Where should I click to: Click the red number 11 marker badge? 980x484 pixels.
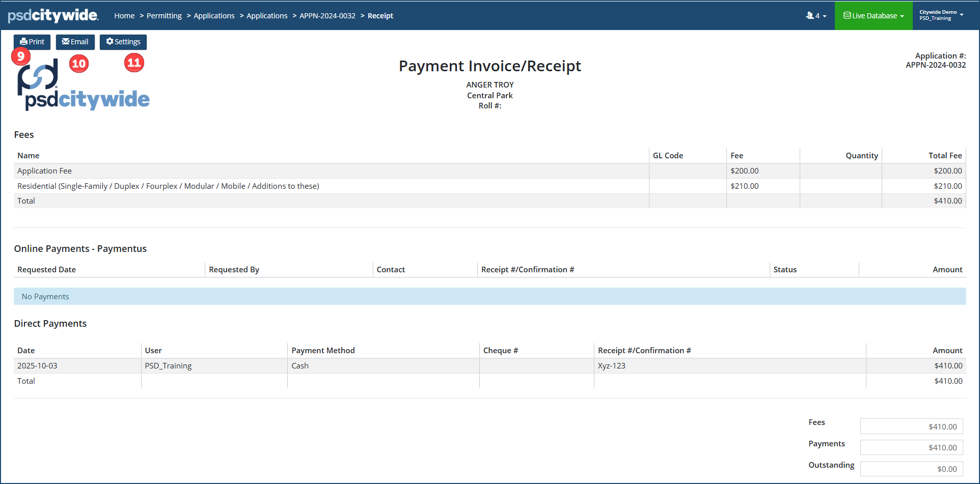(x=134, y=63)
